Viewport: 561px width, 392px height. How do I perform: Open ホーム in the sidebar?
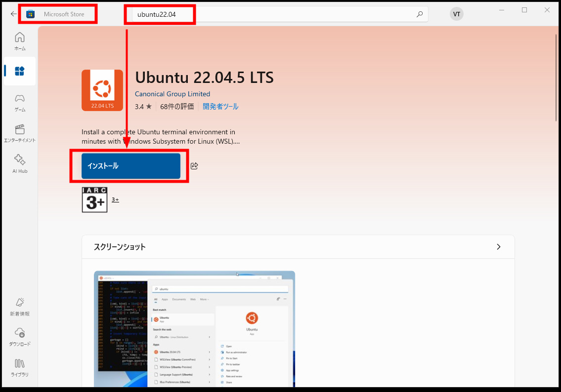click(x=20, y=41)
